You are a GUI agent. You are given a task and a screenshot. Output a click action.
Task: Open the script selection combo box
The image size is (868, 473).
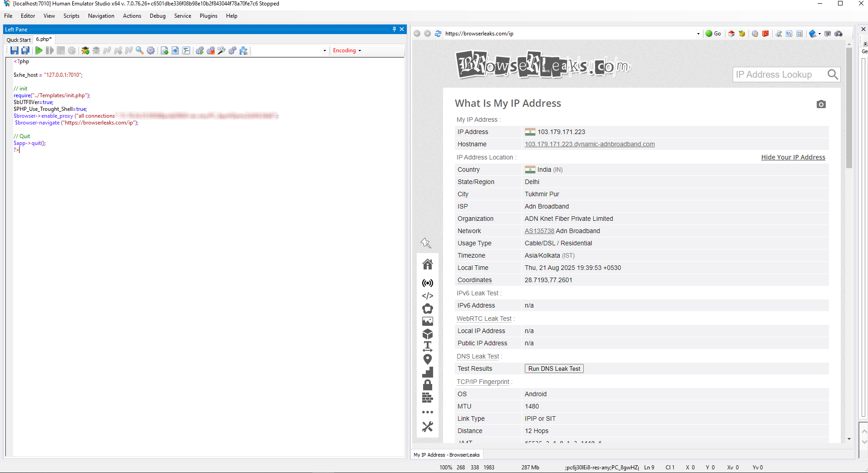[324, 50]
